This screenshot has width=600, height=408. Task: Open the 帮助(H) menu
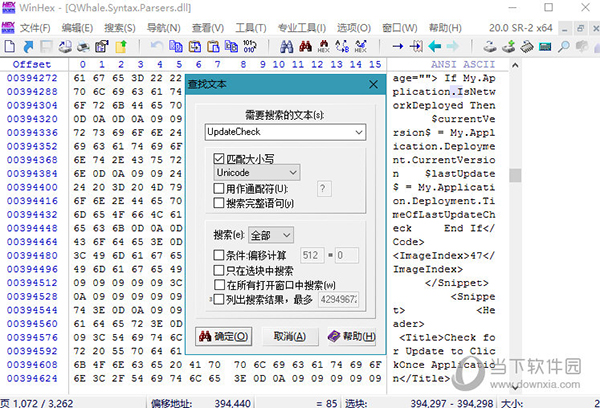pyautogui.click(x=445, y=28)
